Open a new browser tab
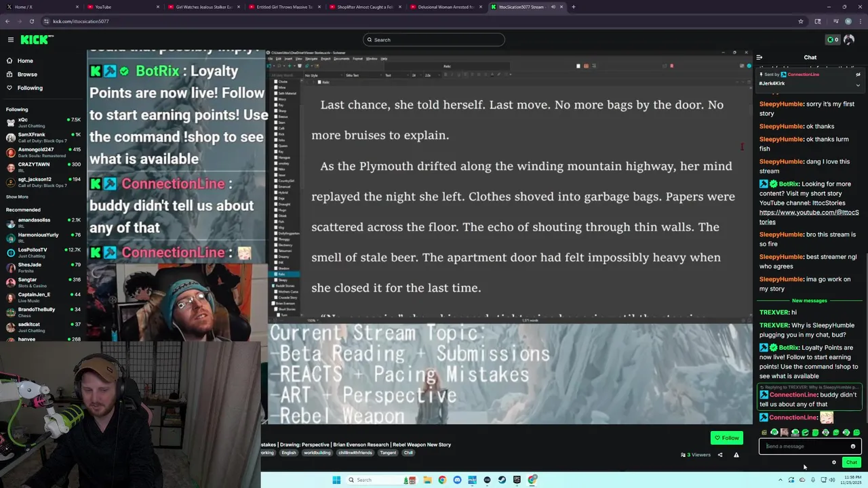 (x=573, y=7)
